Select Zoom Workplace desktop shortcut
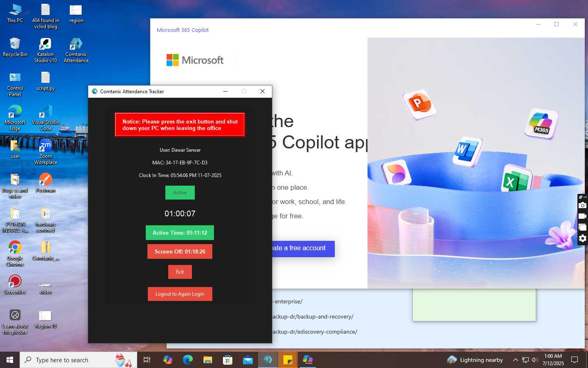The width and height of the screenshot is (588, 368). click(x=46, y=152)
